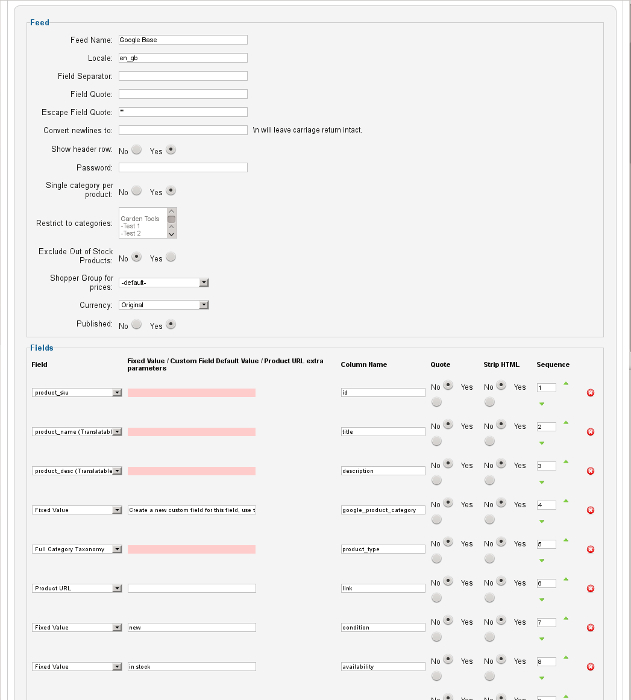The height and width of the screenshot is (700, 631).
Task: Open the product_sku field dropdown
Action: [x=77, y=393]
